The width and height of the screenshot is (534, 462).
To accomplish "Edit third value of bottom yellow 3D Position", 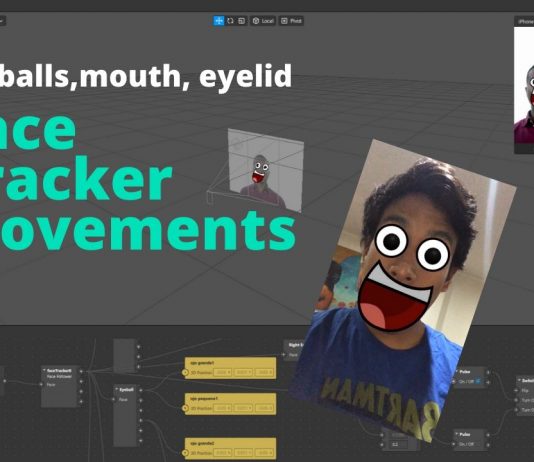I will pyautogui.click(x=264, y=453).
